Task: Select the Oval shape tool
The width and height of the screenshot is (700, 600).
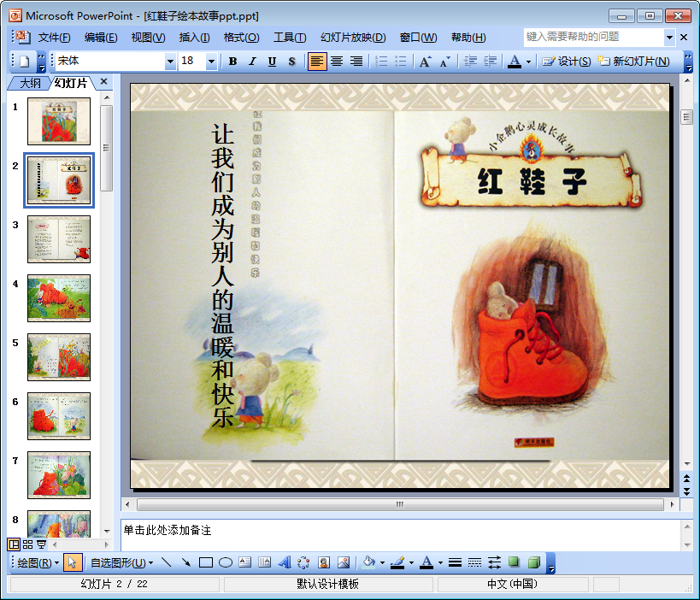Action: [x=226, y=562]
